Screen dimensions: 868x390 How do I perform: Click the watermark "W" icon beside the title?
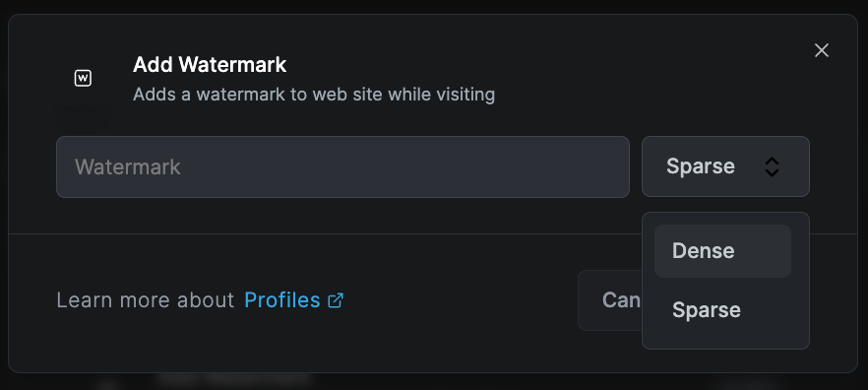point(83,78)
